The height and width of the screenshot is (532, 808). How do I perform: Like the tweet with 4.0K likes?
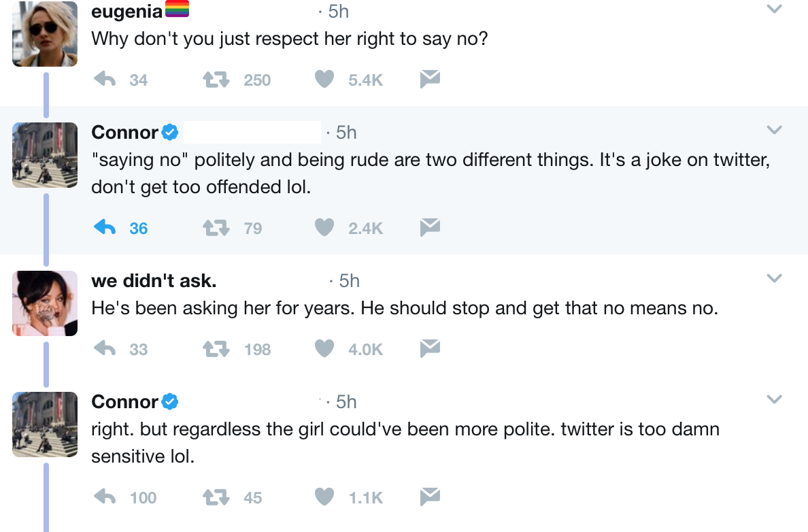tap(324, 349)
